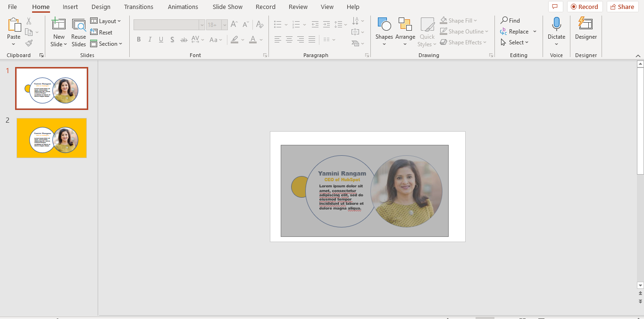The height and width of the screenshot is (319, 644).
Task: Open the Review menu tab
Action: 298,7
